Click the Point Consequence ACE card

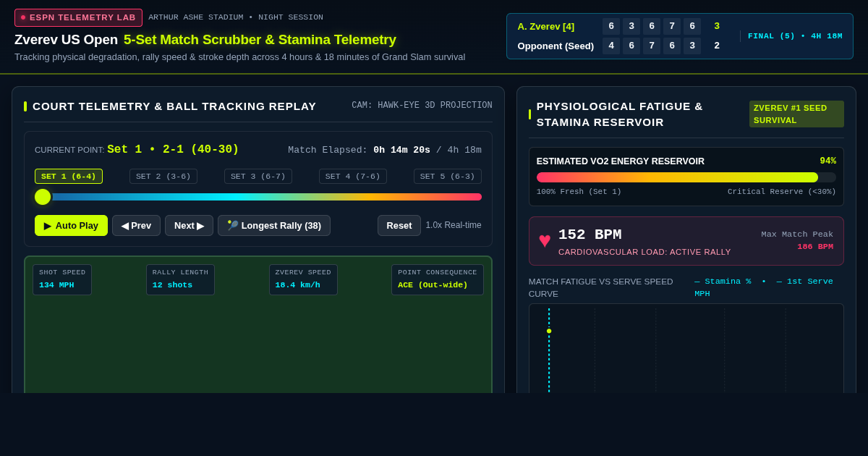pos(438,279)
